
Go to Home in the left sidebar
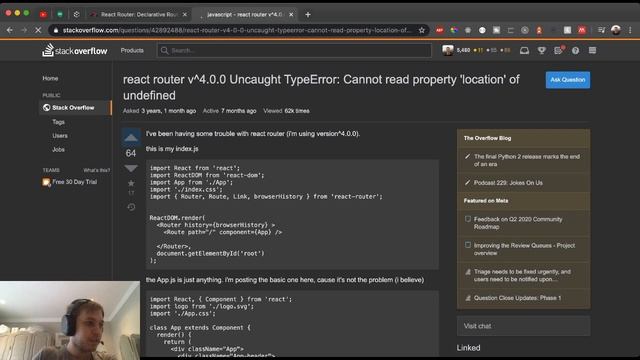(50, 78)
